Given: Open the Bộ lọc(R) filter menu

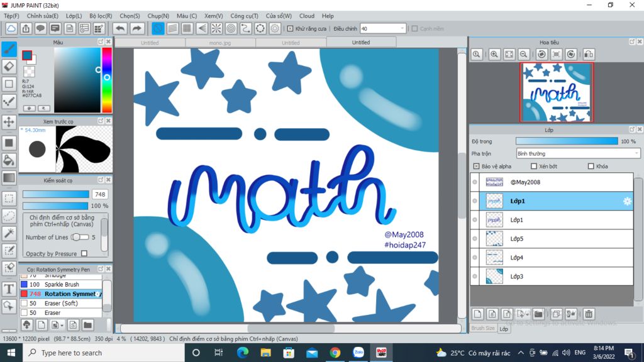Looking at the screenshot, I should (101, 16).
